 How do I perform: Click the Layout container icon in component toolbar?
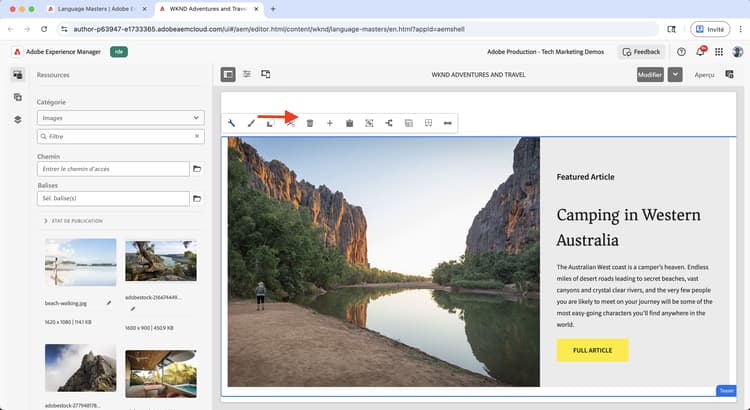[x=408, y=123]
